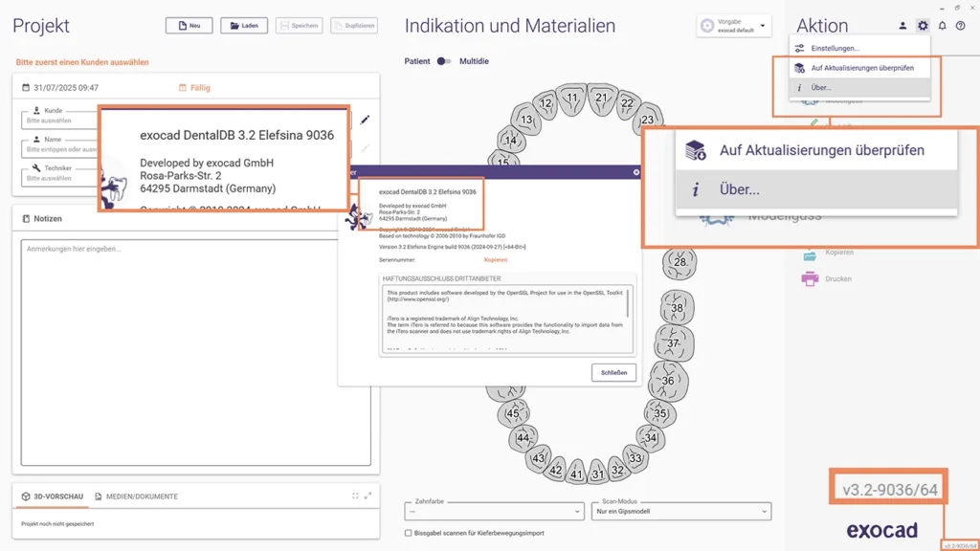This screenshot has height=551, width=980.
Task: Enable Bissgabel scannen für Kieferbewegungsimport checkbox
Action: pyautogui.click(x=409, y=533)
